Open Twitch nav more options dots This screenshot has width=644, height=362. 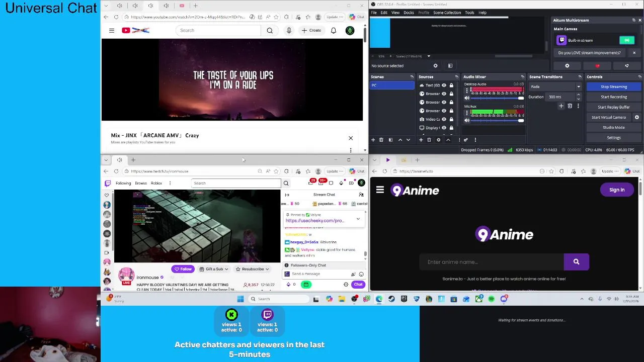click(x=170, y=183)
